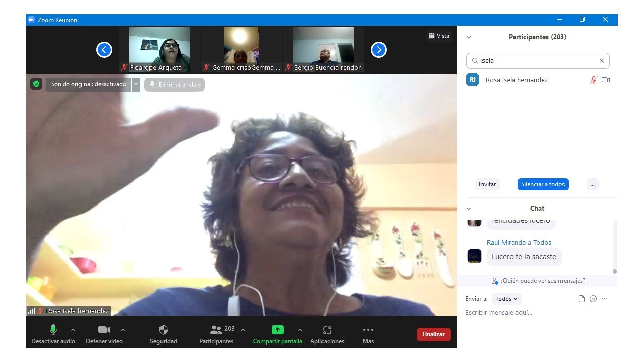Open the Seguridad shield icon
644x362 pixels.
tap(163, 330)
